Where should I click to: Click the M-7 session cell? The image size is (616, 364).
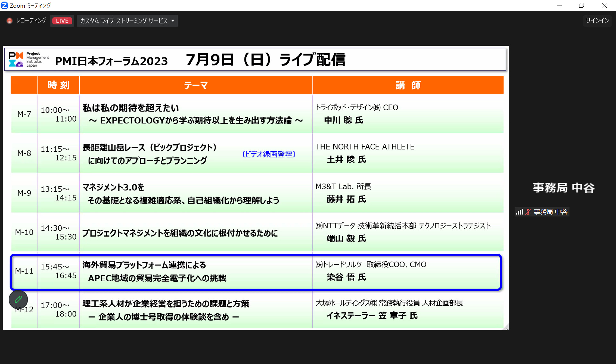tap(24, 114)
